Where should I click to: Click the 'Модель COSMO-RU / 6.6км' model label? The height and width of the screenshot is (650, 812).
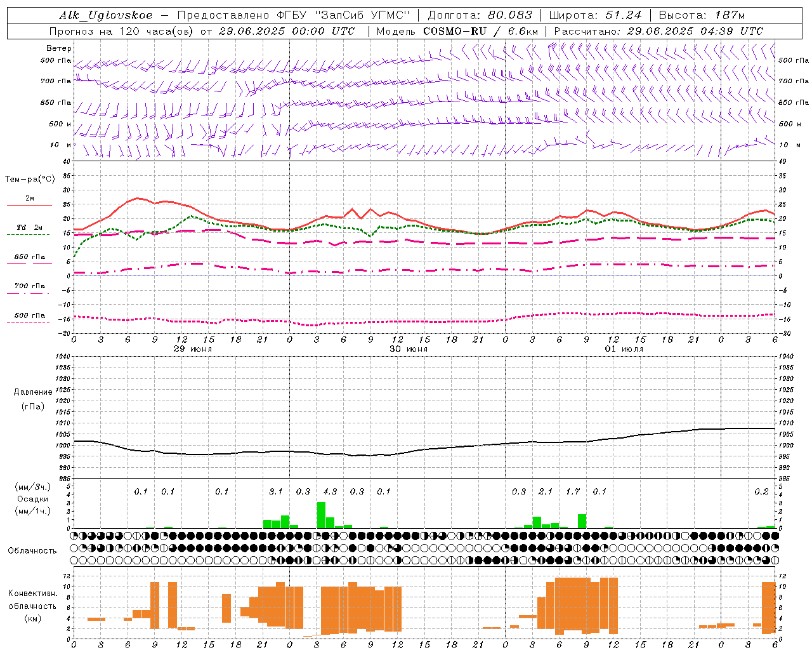pyautogui.click(x=457, y=31)
